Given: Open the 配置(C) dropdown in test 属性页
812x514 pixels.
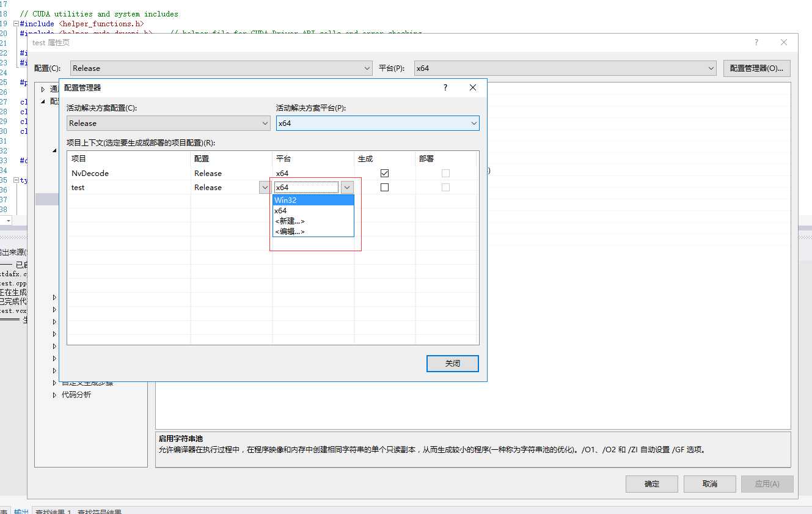Looking at the screenshot, I should click(x=221, y=68).
